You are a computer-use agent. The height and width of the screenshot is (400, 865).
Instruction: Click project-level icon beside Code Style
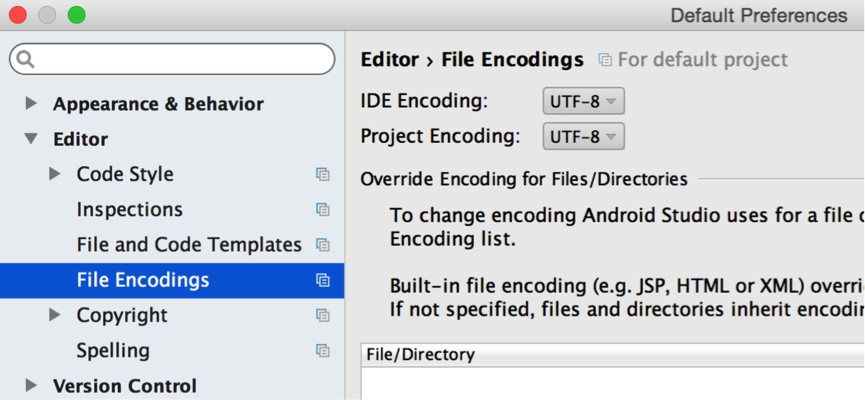[x=322, y=175]
